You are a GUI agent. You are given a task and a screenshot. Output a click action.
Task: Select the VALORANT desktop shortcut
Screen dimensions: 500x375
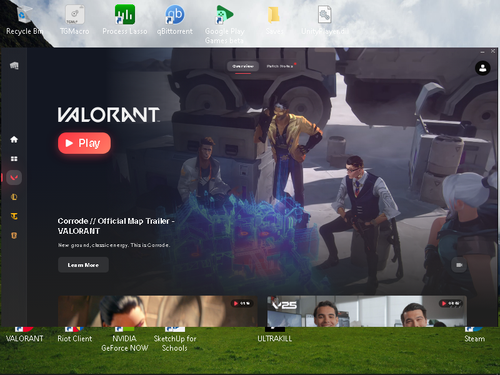click(24, 335)
